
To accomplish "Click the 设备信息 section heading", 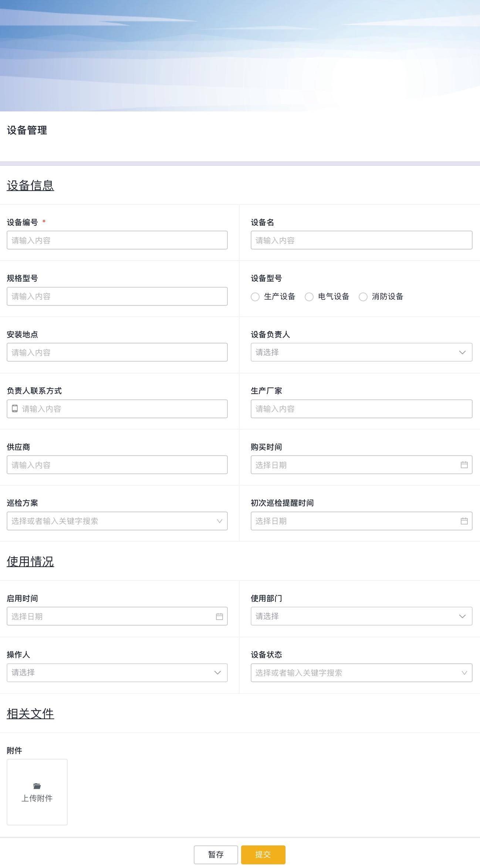I will (30, 185).
